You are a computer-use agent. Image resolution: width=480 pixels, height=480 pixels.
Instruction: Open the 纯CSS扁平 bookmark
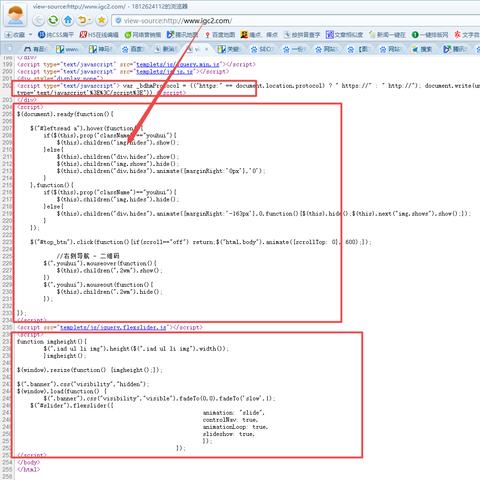point(56,35)
